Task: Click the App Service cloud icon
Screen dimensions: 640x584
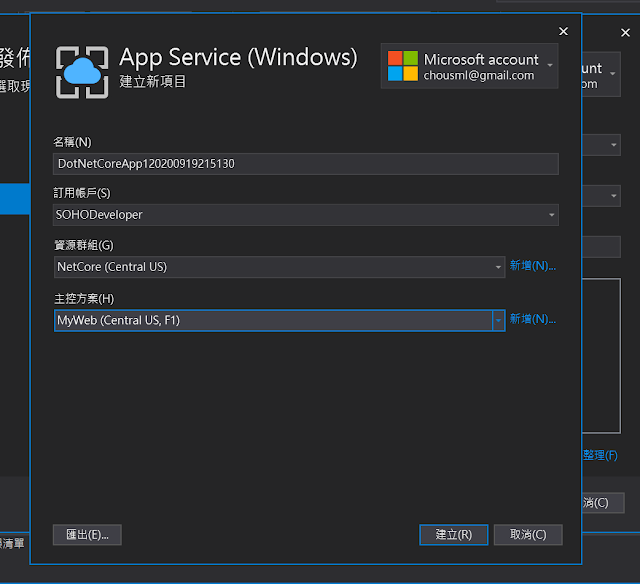Action: click(82, 72)
